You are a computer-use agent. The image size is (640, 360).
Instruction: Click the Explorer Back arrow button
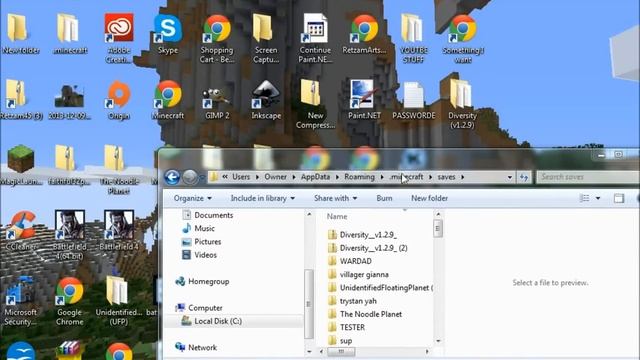click(172, 177)
